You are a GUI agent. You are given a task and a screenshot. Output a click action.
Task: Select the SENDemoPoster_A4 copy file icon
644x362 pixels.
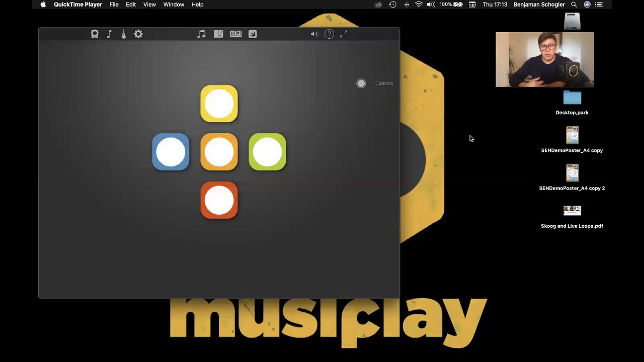click(572, 135)
